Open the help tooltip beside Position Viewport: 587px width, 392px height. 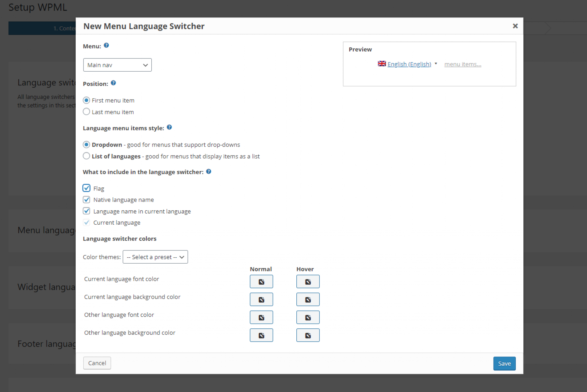pos(113,83)
